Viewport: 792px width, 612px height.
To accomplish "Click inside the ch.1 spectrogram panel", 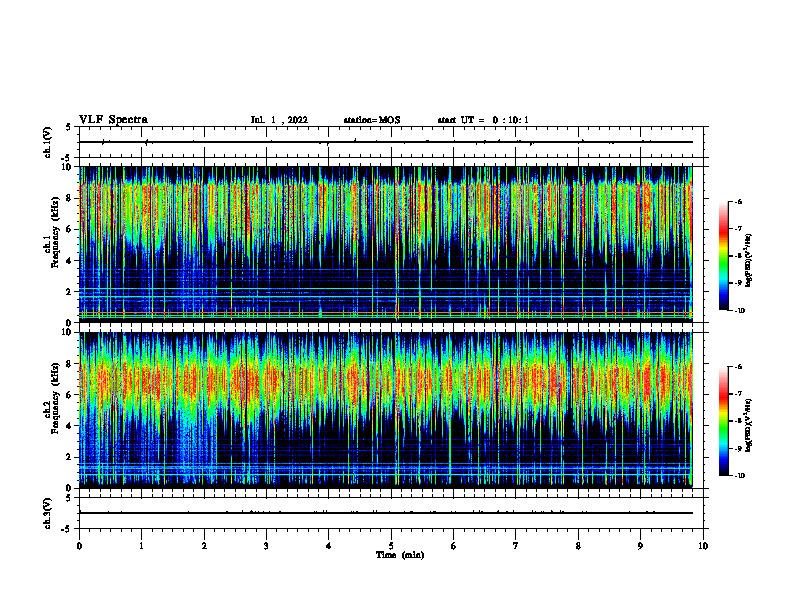I will coord(386,244).
